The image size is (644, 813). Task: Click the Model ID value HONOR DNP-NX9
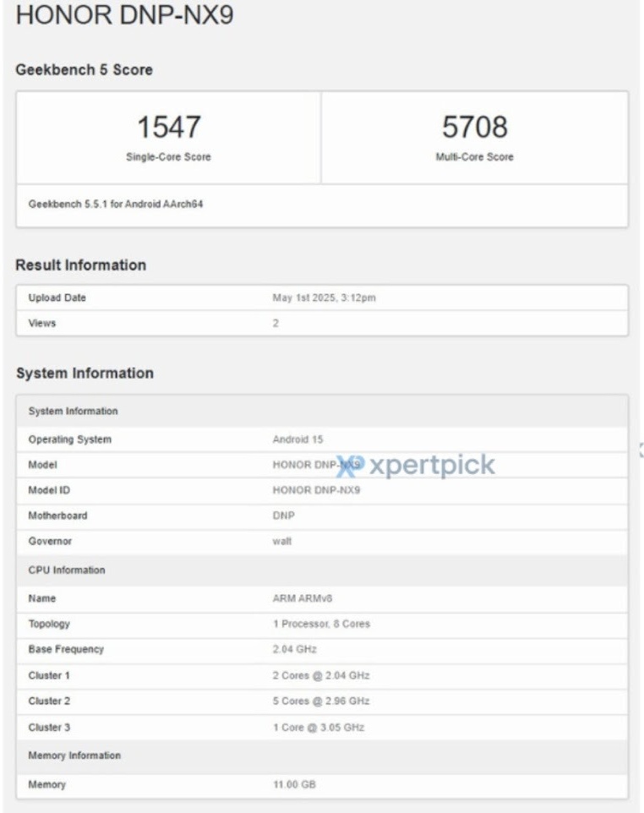316,490
